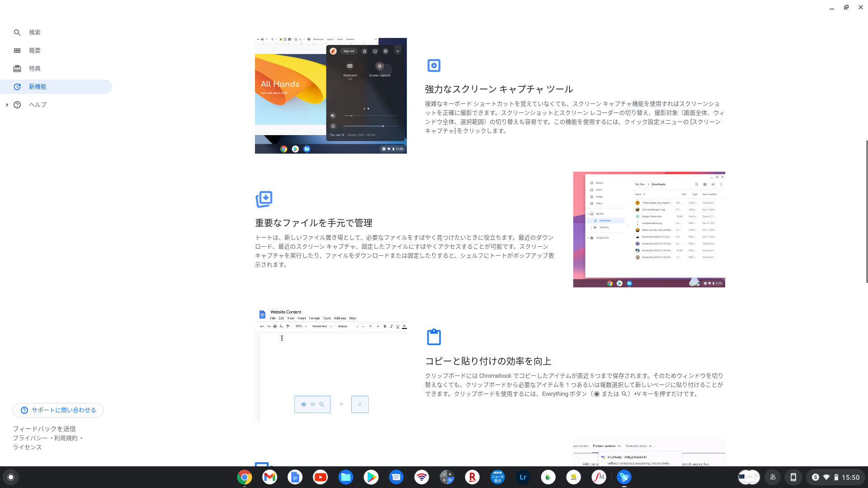Close the Explore window
The height and width of the screenshot is (488, 868).
coord(861,7)
